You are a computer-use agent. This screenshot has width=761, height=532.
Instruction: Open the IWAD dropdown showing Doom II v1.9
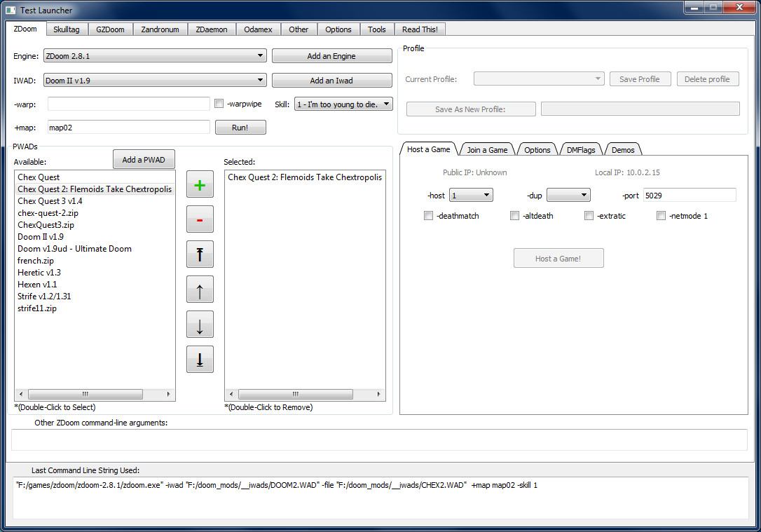click(155, 80)
